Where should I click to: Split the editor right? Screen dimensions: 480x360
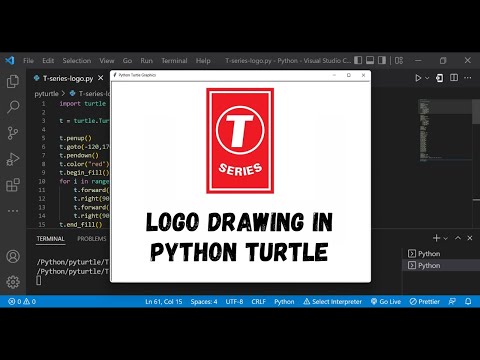454,78
